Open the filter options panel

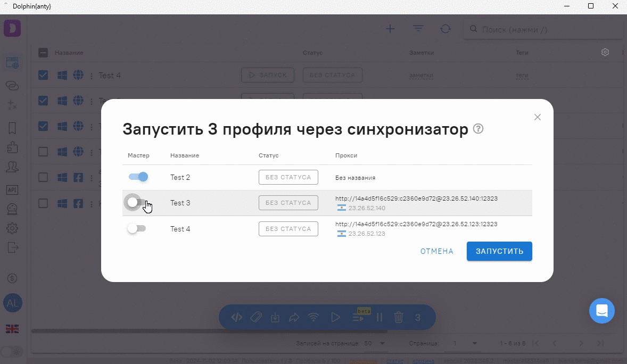418,29
